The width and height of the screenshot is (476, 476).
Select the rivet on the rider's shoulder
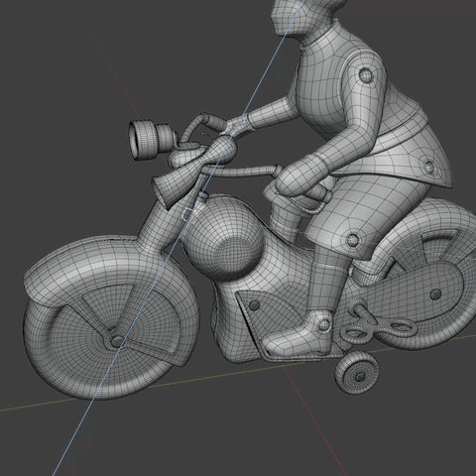coord(366,74)
